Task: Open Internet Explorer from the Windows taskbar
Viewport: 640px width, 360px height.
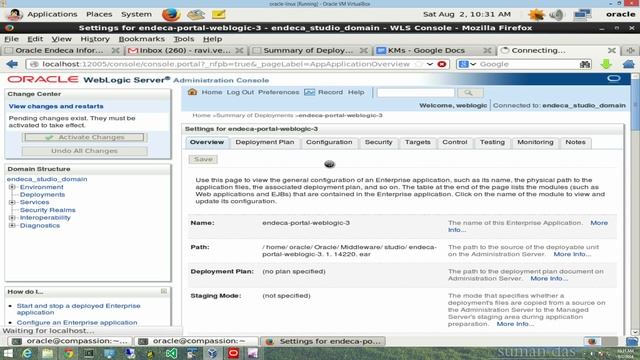Action: click(27, 353)
